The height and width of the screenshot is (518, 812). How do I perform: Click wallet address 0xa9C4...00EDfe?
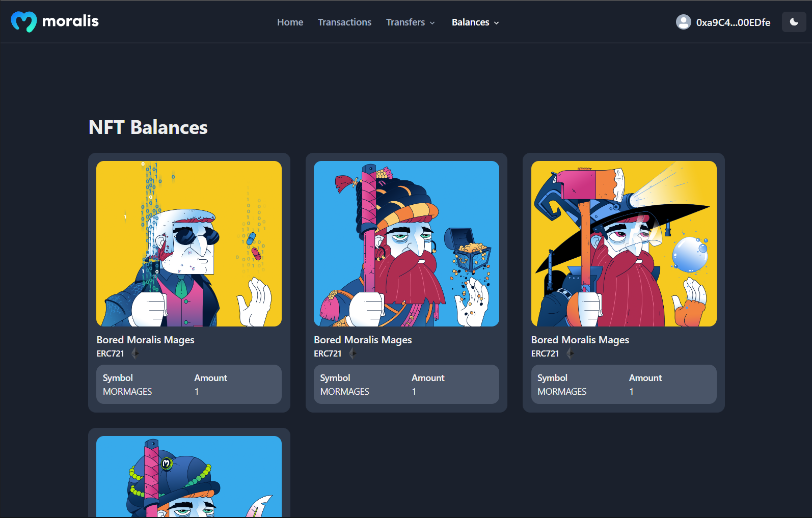[x=733, y=22]
